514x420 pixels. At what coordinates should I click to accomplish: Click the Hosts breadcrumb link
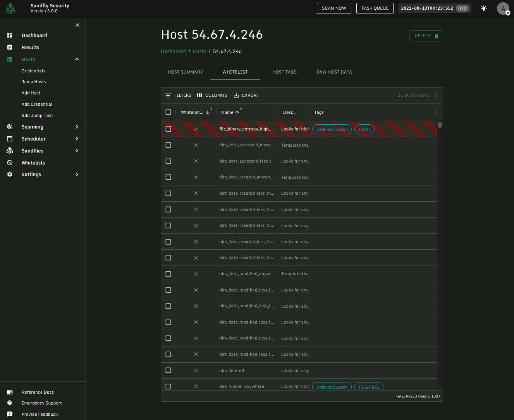[x=199, y=51]
